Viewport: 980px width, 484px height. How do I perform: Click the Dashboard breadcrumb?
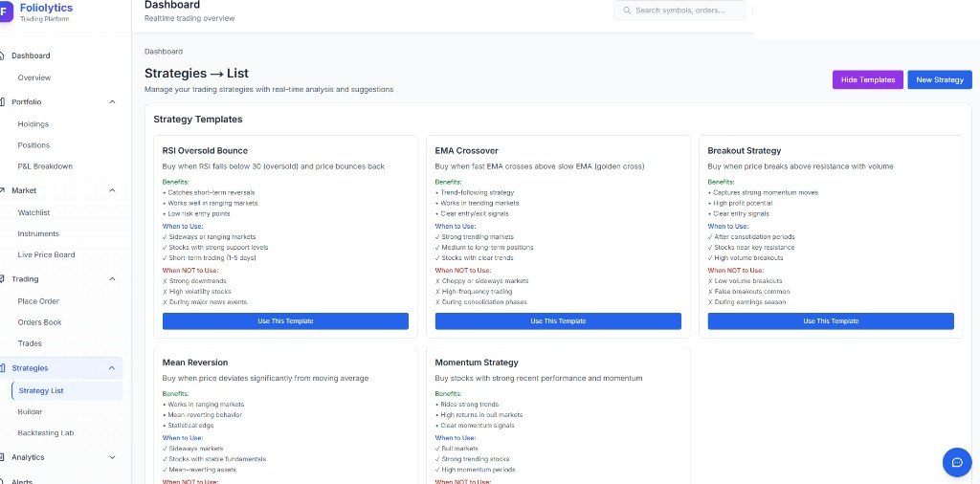[x=164, y=52]
